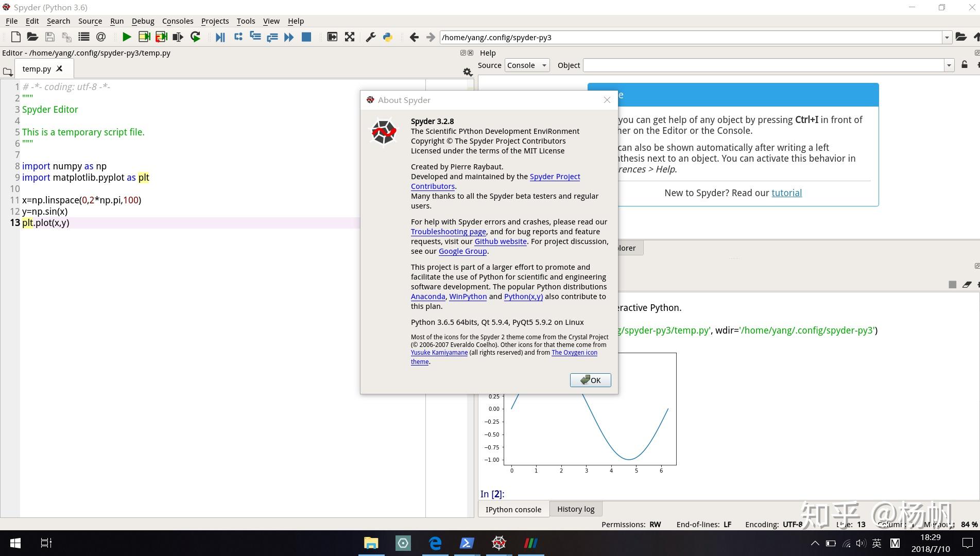
Task: Open Source Console combo box
Action: point(527,65)
